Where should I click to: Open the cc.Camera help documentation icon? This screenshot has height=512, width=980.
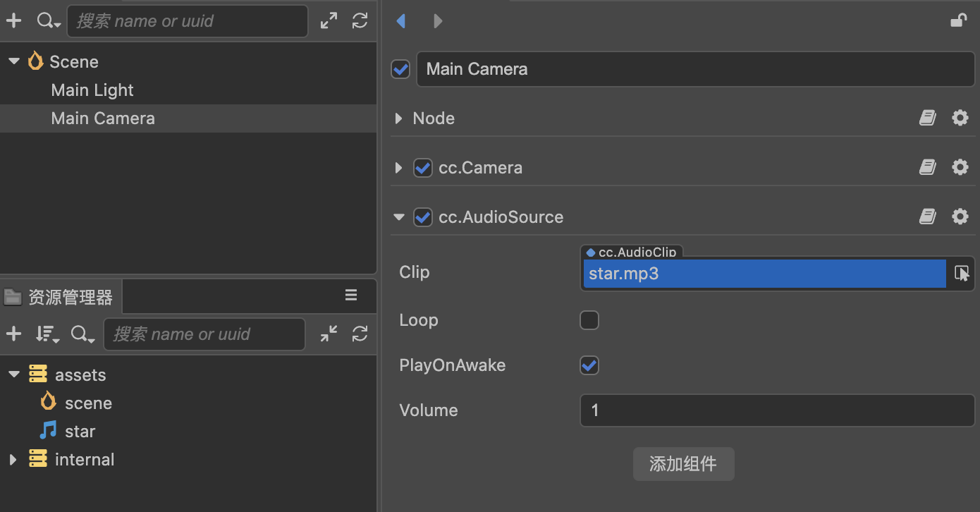coord(928,167)
